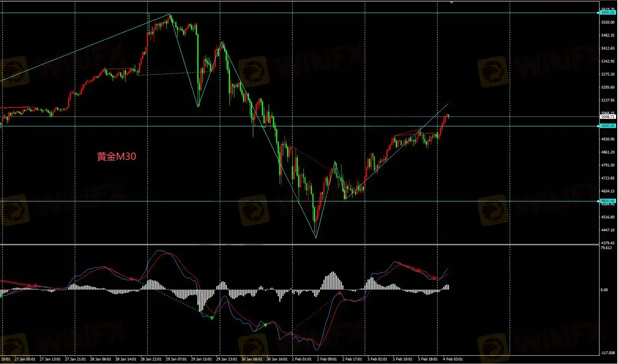The image size is (618, 364).
Task: Click the 30 Jan 08:01 time label
Action: 252,359
